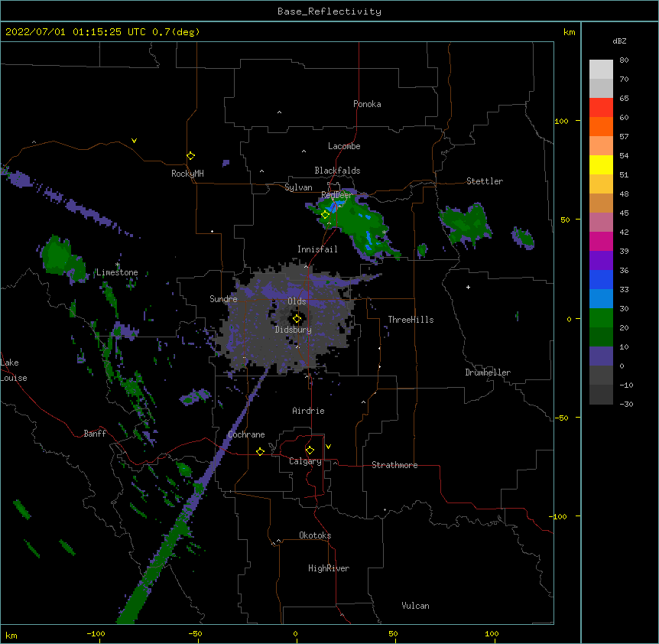Click the Okotoks label
The height and width of the screenshot is (644, 659).
tap(315, 535)
